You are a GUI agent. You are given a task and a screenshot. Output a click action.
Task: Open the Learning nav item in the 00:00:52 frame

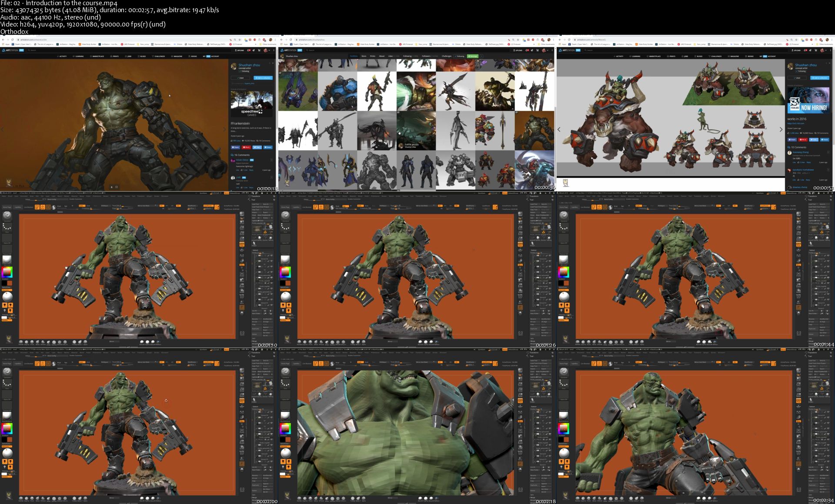[635, 56]
